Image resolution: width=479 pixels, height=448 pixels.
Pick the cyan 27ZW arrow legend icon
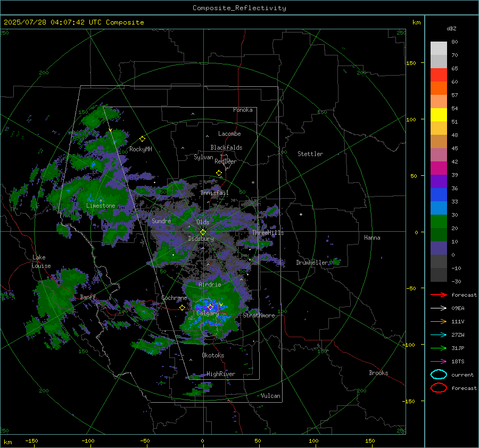click(439, 335)
